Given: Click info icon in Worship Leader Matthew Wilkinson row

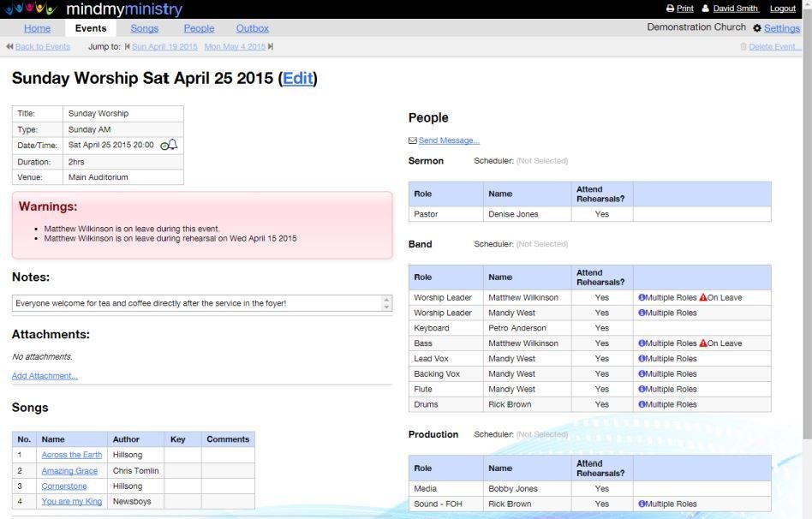Looking at the screenshot, I should (x=641, y=297).
